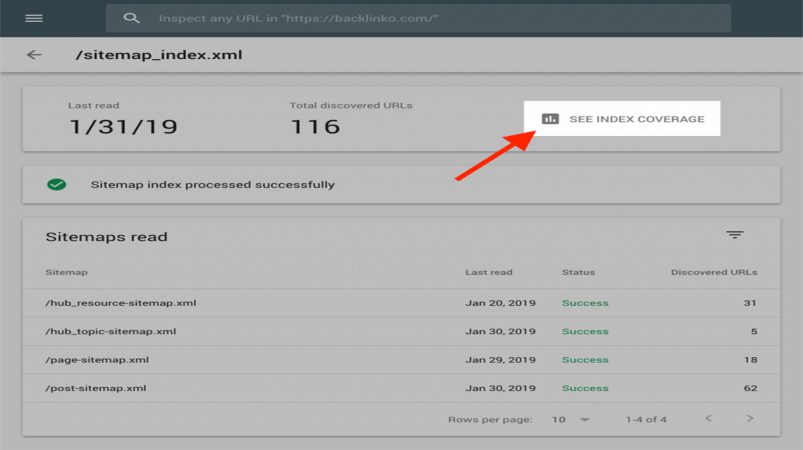Open /hub_topic-sitemap.xml row
The width and height of the screenshot is (803, 450).
point(401,331)
